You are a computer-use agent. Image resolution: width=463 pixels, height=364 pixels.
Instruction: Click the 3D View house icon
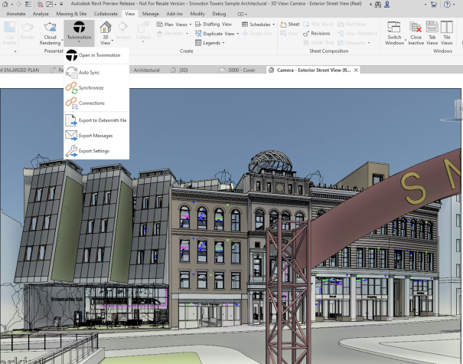106,27
